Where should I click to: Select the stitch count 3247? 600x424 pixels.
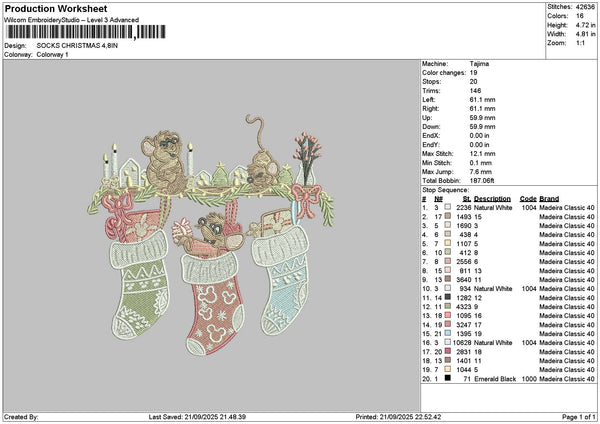click(464, 325)
